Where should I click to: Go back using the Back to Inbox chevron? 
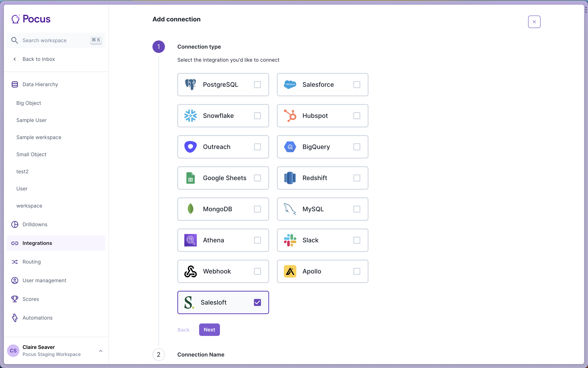click(15, 59)
